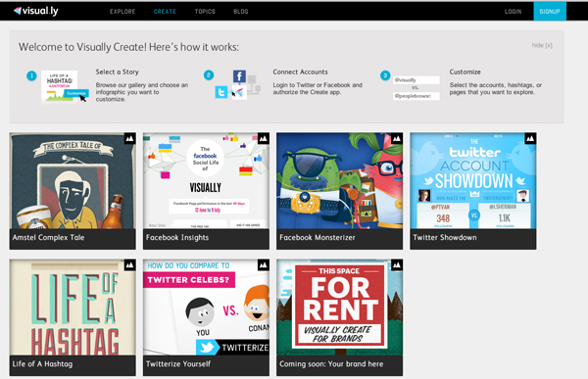Click the corner icon on For Rent card
Screen dimensions: 588x379
397,265
